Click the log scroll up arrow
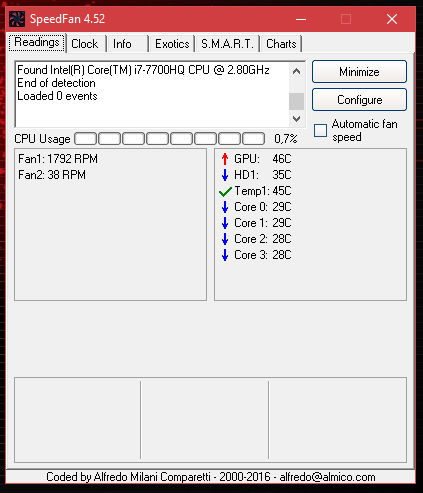The height and width of the screenshot is (493, 423). click(296, 71)
